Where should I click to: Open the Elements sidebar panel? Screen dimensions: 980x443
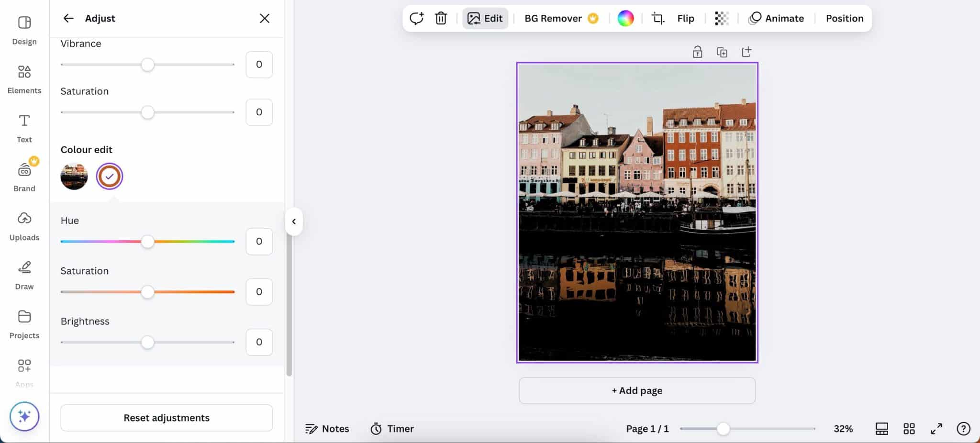point(24,79)
